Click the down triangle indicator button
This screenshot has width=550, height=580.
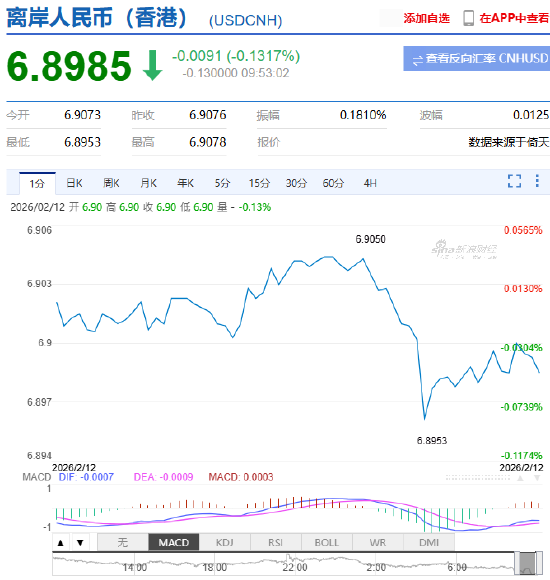click(x=80, y=543)
